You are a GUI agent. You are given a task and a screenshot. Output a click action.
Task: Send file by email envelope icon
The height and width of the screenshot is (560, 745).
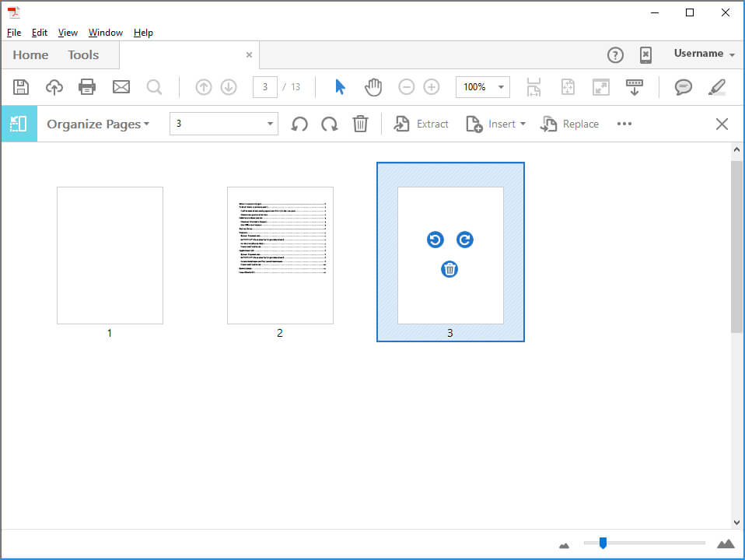coord(121,87)
